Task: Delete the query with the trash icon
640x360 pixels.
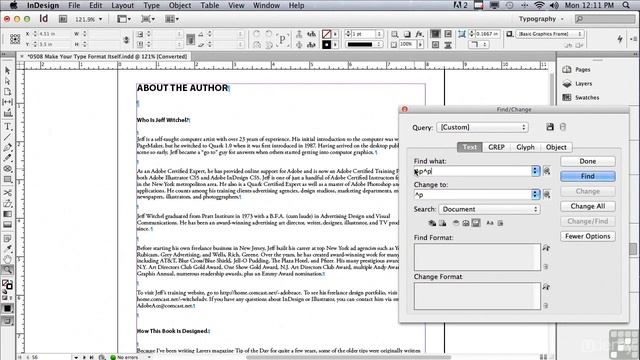Action: click(563, 127)
